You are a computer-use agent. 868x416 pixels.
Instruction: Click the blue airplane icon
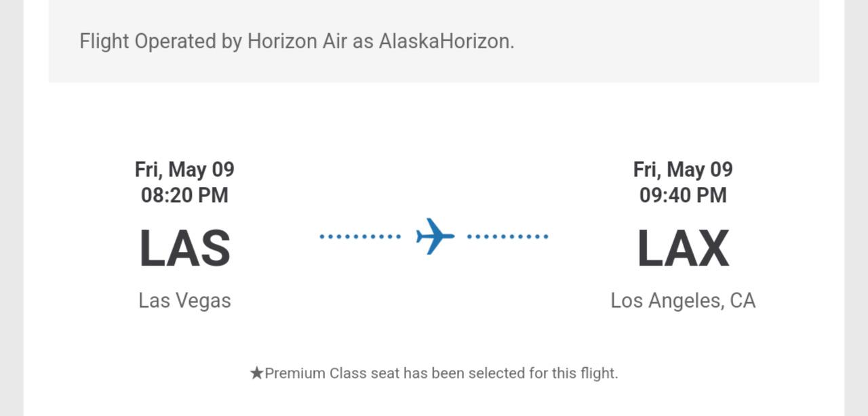(x=435, y=236)
